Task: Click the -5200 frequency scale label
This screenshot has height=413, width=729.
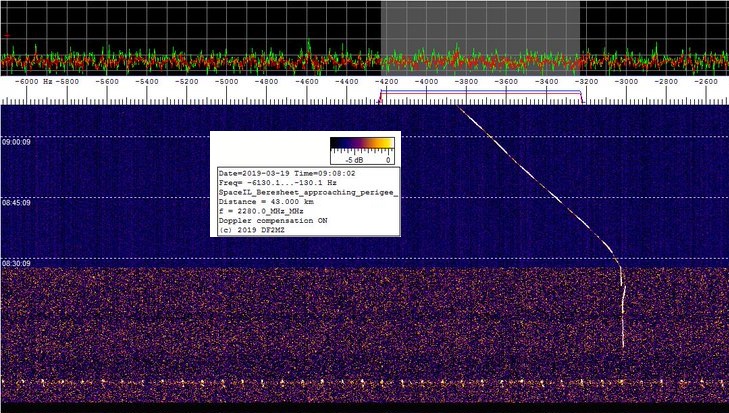Action: coord(187,81)
